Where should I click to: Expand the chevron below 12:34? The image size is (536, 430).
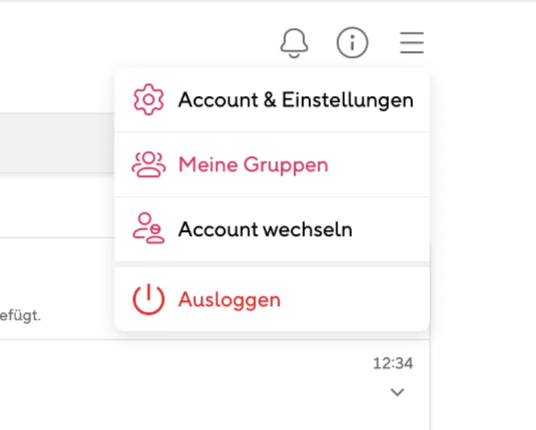(397, 392)
